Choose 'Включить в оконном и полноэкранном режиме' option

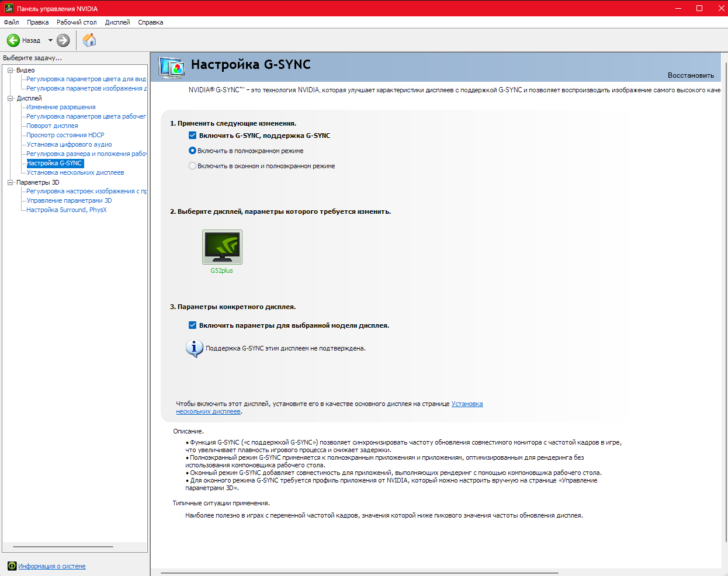[192, 166]
